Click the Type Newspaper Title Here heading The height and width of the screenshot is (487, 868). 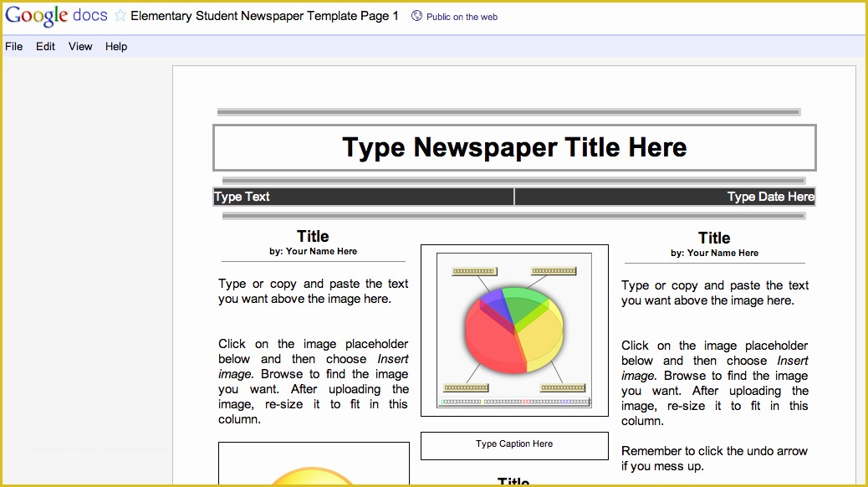pyautogui.click(x=514, y=147)
